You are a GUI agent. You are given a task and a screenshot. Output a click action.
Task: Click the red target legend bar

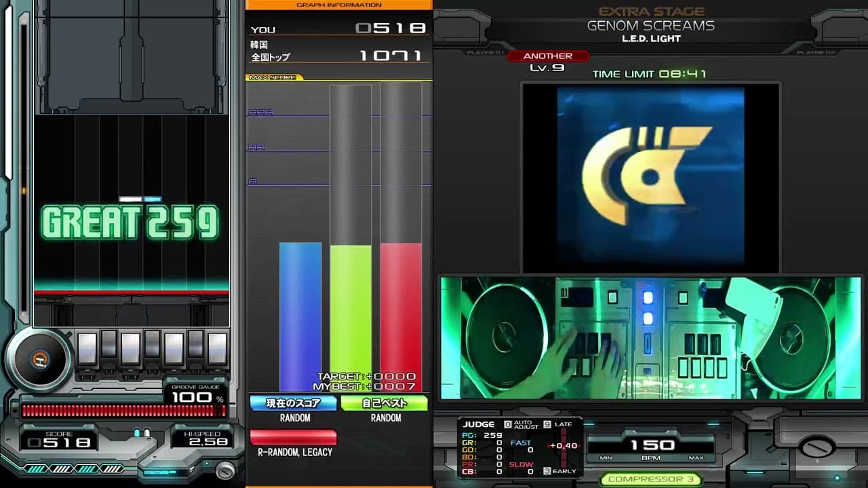[294, 437]
